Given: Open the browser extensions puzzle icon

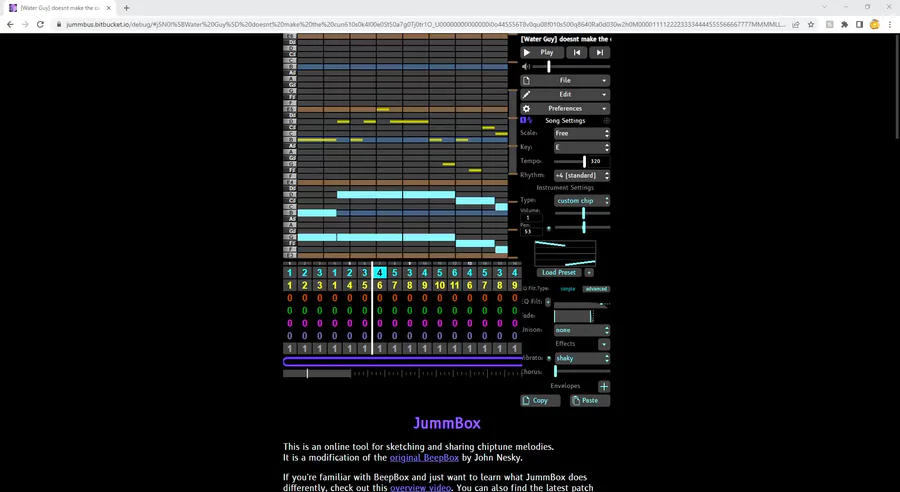Looking at the screenshot, I should coord(844,25).
